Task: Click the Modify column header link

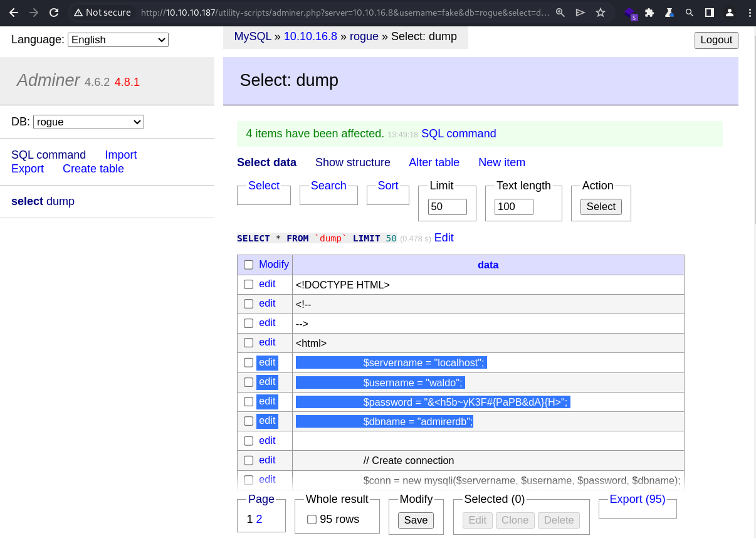Action: tap(274, 265)
